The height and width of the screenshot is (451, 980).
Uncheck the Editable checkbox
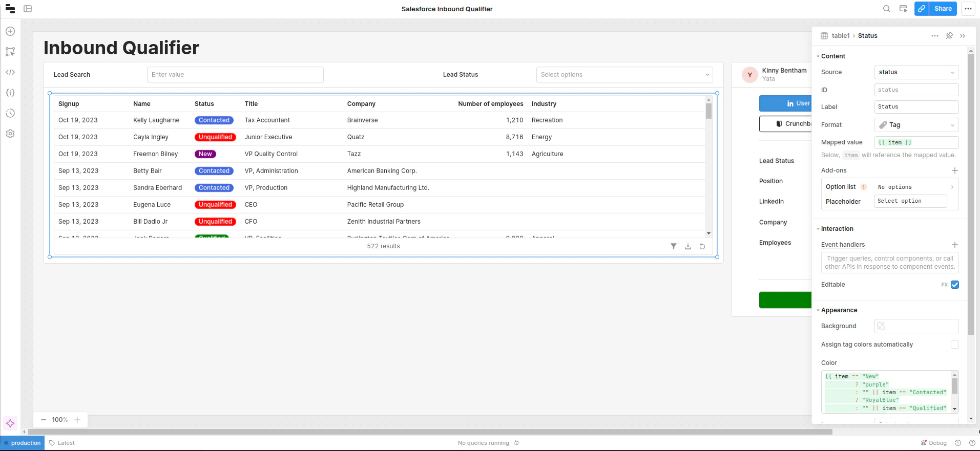coord(955,285)
